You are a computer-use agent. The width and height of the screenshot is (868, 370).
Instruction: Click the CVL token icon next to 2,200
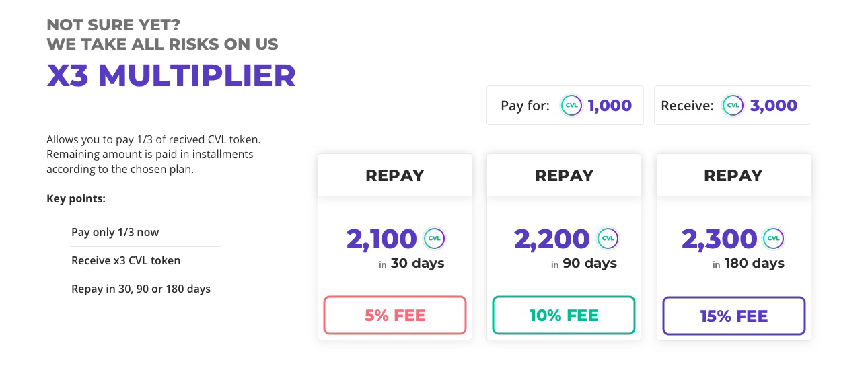pyautogui.click(x=607, y=238)
